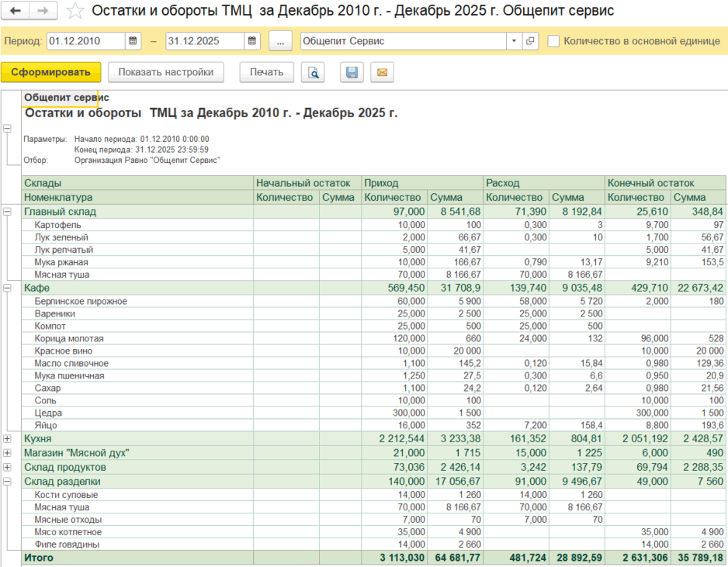The image size is (728, 567).
Task: Click the forward navigation arrow
Action: tap(43, 11)
